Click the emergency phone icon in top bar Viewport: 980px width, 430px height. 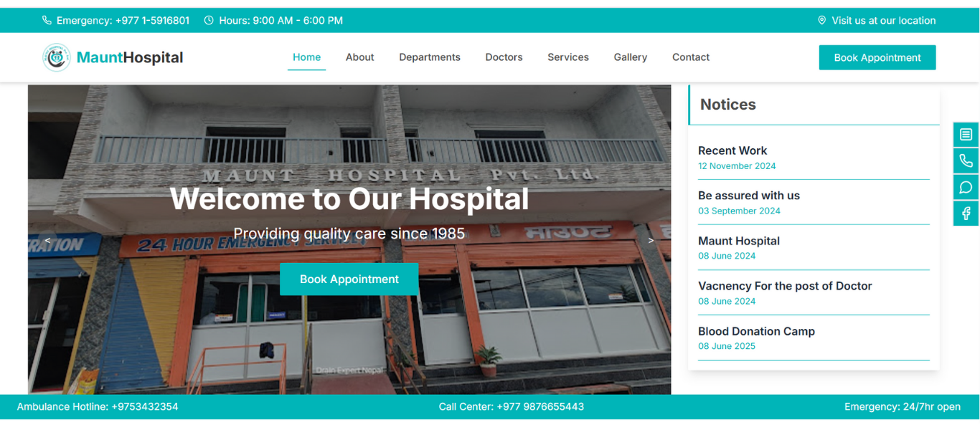tap(47, 21)
